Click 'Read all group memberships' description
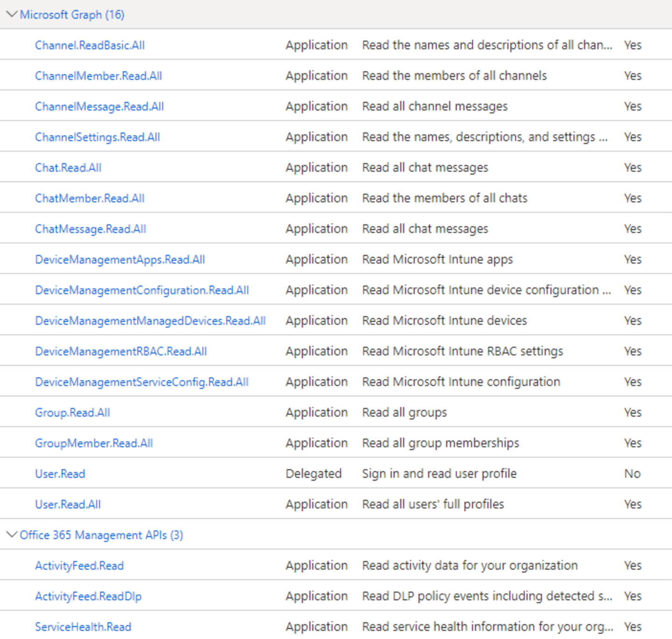 pos(441,443)
